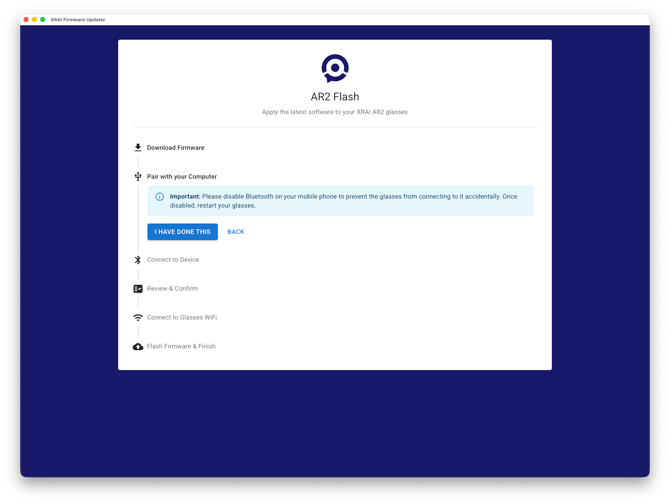Select the Connect to Glasses WiFi step label
This screenshot has width=670, height=504.
coord(182,317)
